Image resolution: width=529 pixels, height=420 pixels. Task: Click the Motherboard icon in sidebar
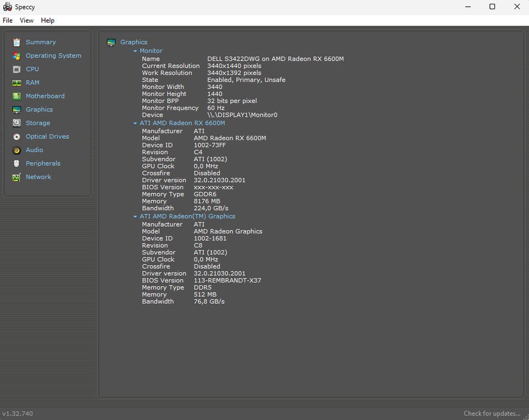click(x=17, y=96)
